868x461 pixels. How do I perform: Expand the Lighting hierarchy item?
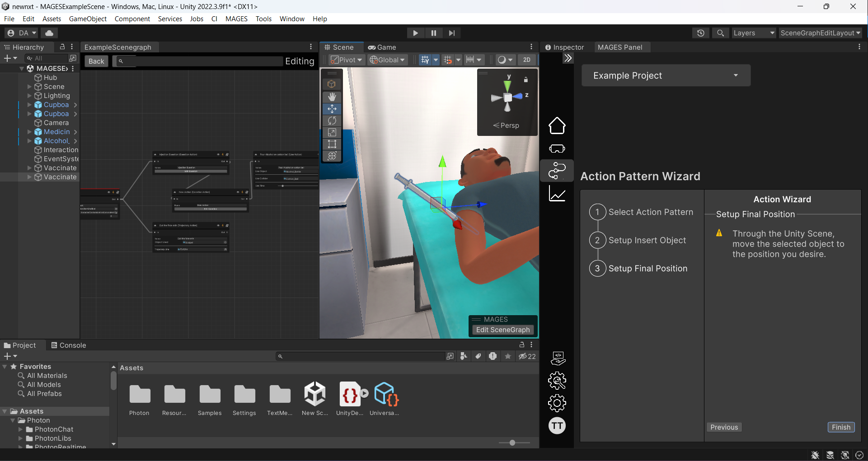pyautogui.click(x=29, y=96)
